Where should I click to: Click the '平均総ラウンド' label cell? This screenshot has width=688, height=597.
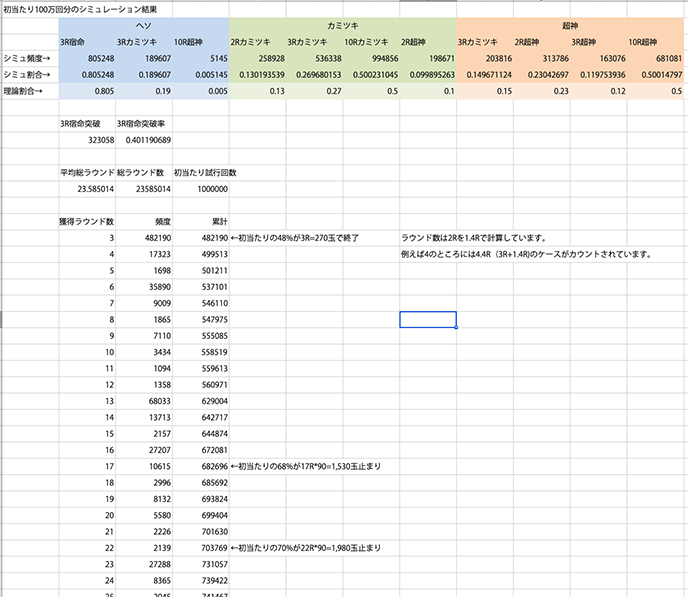click(x=87, y=173)
